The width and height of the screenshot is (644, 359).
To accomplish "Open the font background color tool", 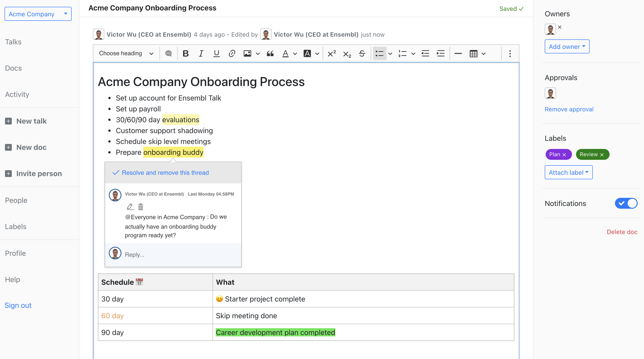I will click(307, 53).
